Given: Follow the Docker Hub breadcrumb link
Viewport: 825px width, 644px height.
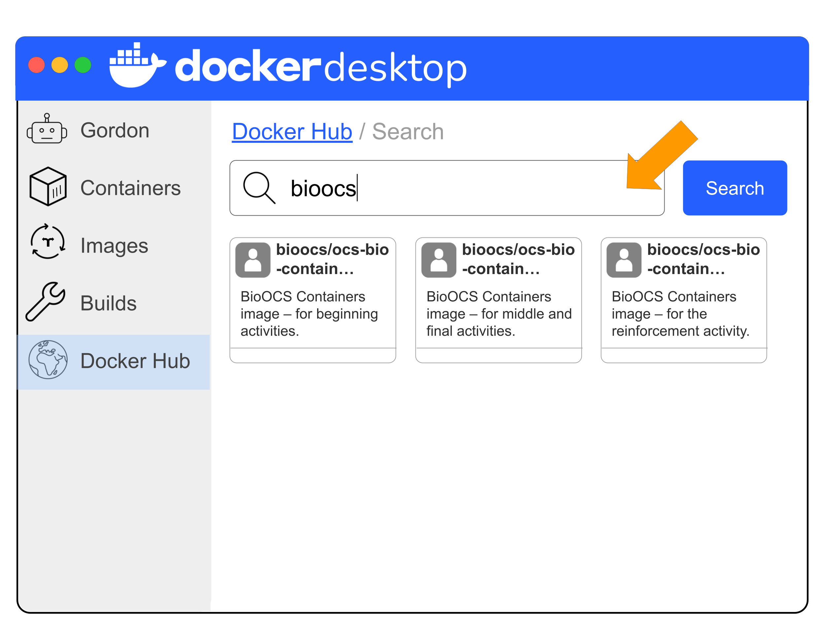Looking at the screenshot, I should (292, 131).
